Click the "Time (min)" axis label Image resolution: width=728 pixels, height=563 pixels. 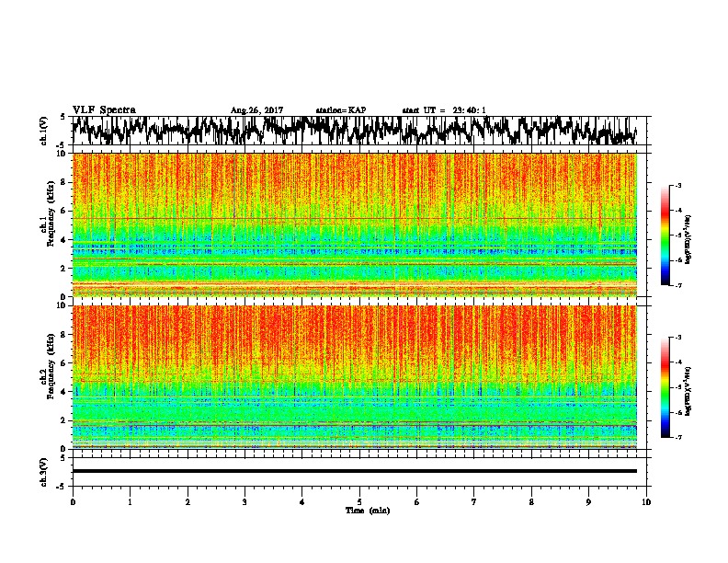[x=368, y=511]
